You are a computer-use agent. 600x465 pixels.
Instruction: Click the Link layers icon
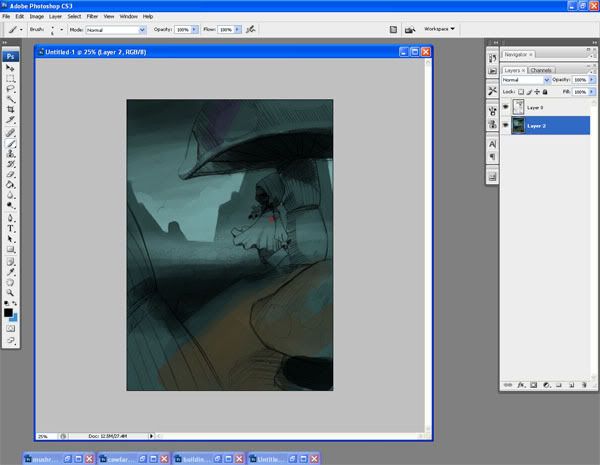point(508,385)
